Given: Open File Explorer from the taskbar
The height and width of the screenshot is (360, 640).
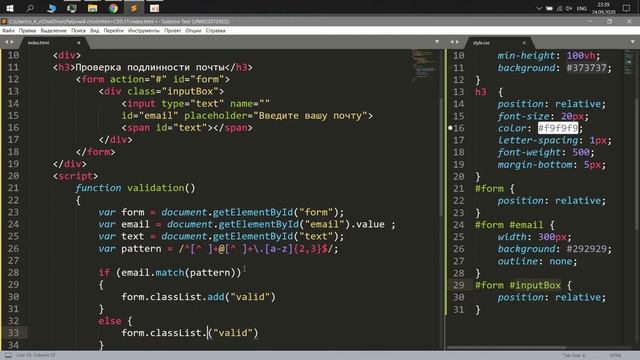Looking at the screenshot, I should pos(93,8).
